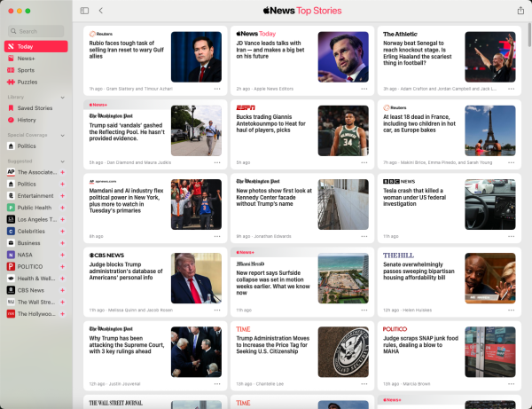Follow Public Health with plus icon
Viewport: 532px width, 409px height.
point(62,208)
